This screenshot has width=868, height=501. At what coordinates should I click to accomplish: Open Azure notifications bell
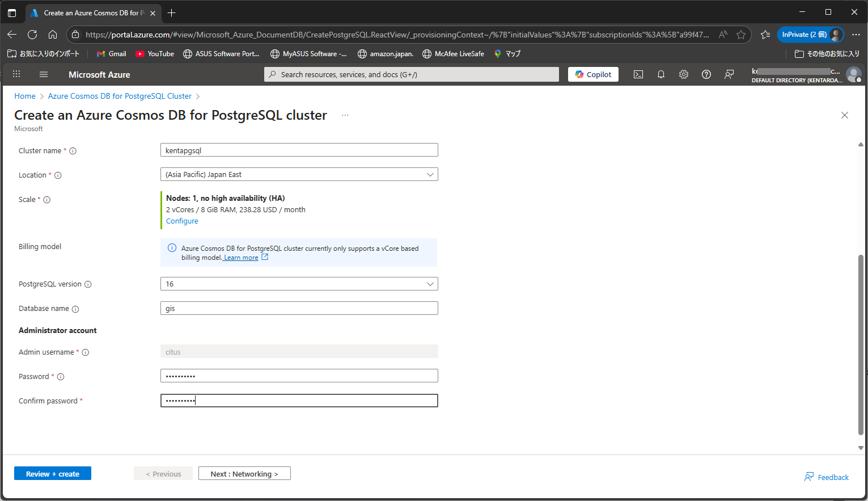661,74
